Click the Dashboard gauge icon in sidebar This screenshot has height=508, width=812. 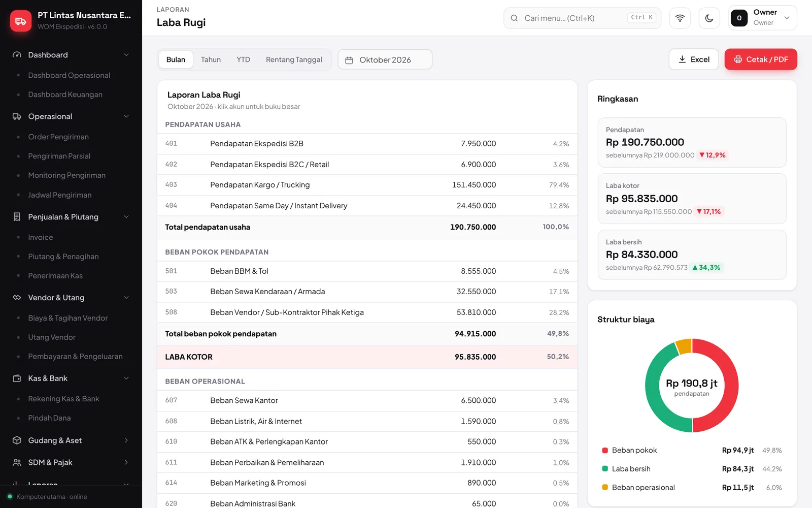pyautogui.click(x=17, y=55)
